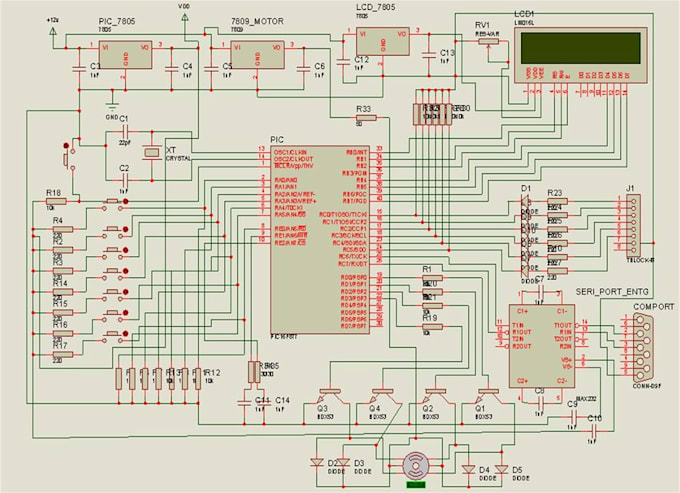Click the SERI_PORT_ENTG label

tap(612, 292)
